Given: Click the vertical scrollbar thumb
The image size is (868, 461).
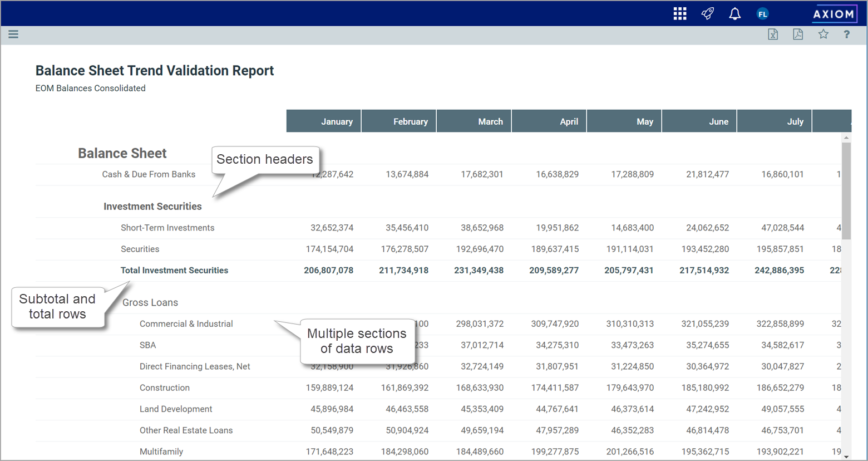Looking at the screenshot, I should [x=846, y=190].
